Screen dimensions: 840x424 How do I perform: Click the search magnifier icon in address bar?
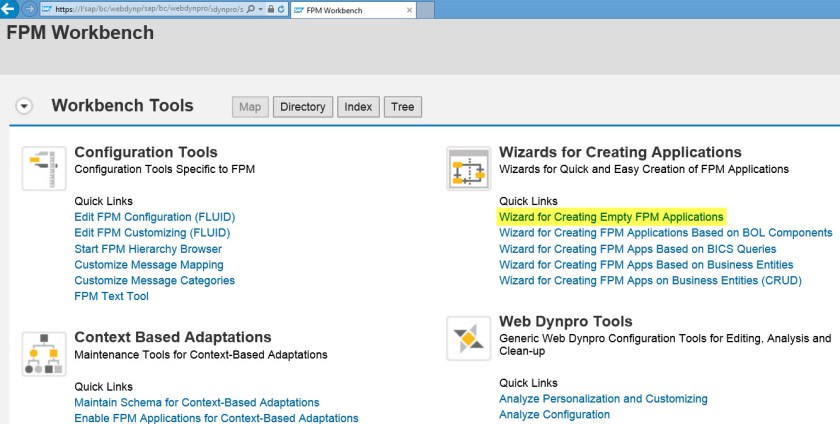[251, 9]
